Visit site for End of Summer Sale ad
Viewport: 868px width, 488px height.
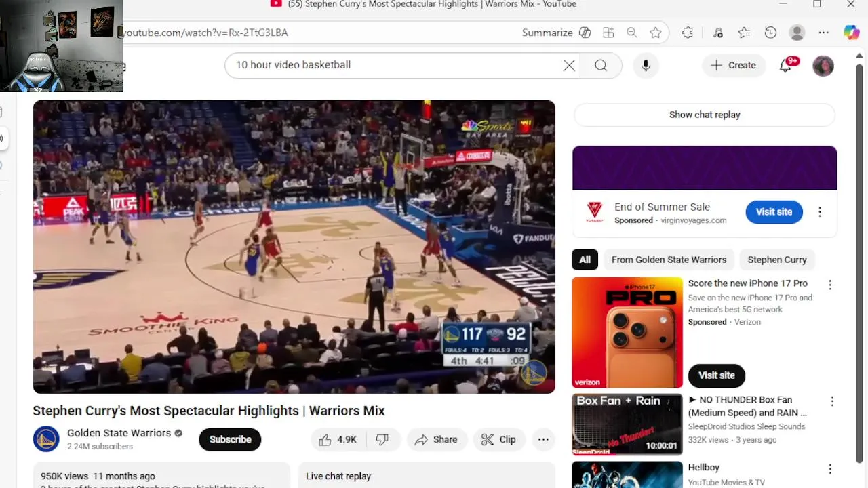774,212
